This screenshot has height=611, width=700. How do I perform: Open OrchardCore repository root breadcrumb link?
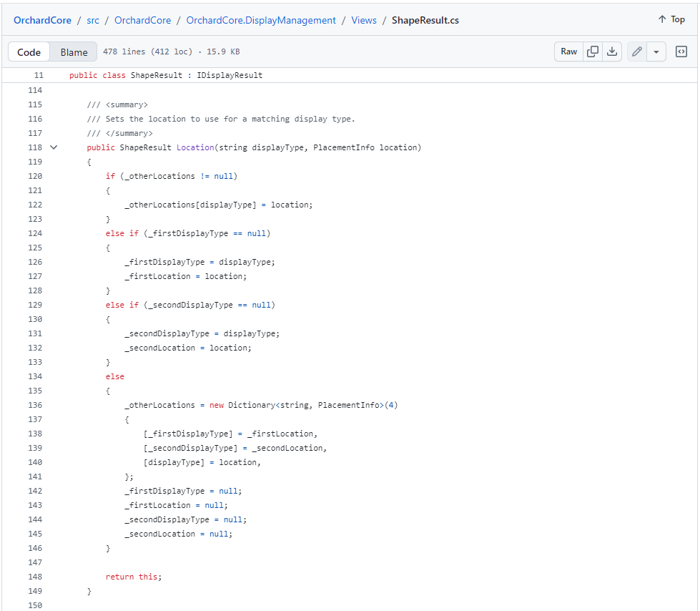[42, 20]
